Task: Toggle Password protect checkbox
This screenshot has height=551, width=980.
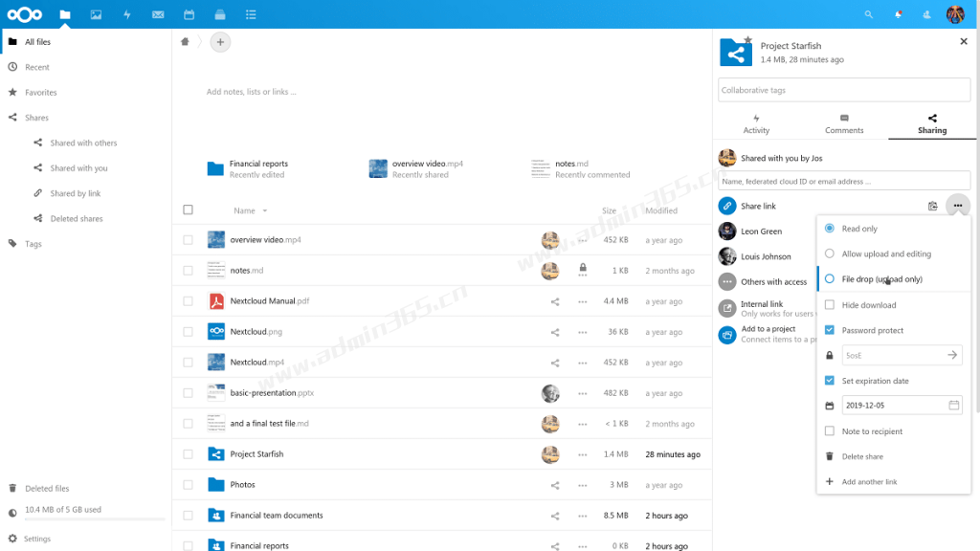Action: pos(830,330)
